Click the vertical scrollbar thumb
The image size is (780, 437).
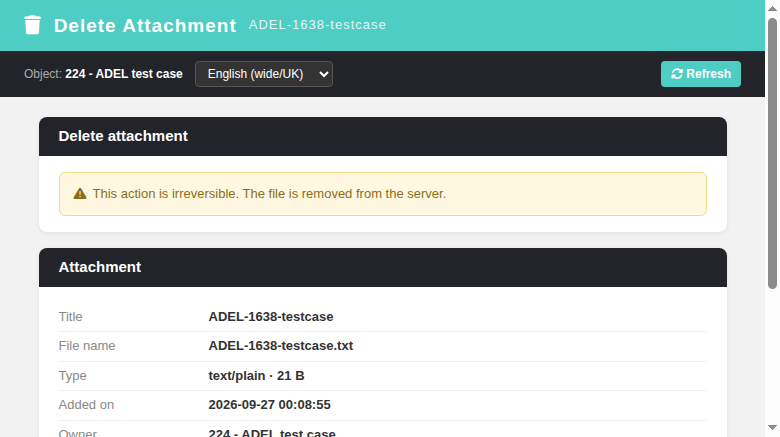772,153
